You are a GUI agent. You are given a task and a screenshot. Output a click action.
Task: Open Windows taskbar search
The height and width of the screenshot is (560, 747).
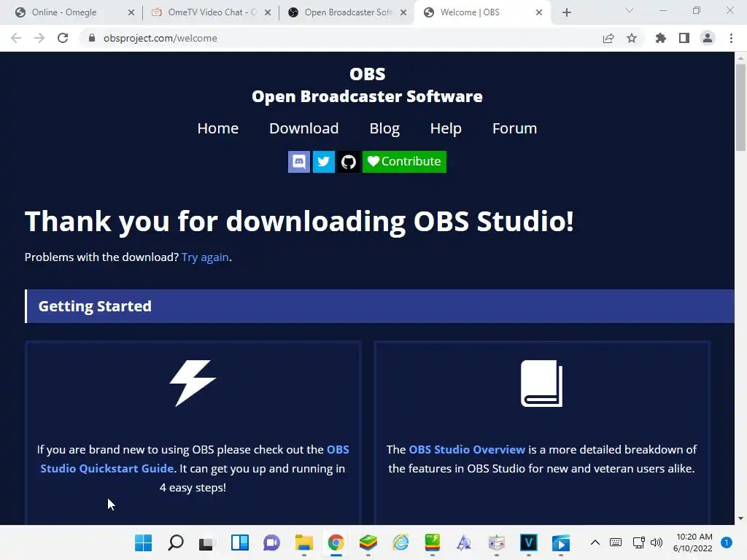click(176, 542)
